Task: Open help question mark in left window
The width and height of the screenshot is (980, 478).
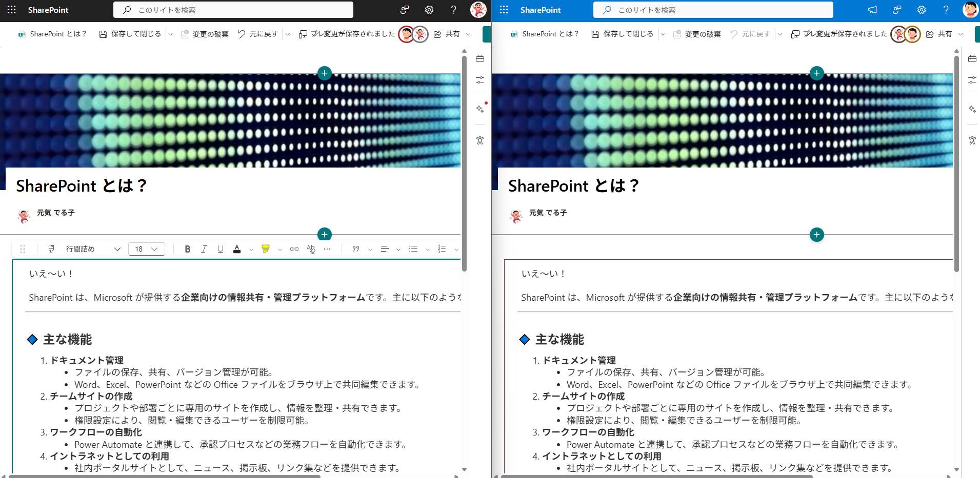Action: click(x=453, y=10)
